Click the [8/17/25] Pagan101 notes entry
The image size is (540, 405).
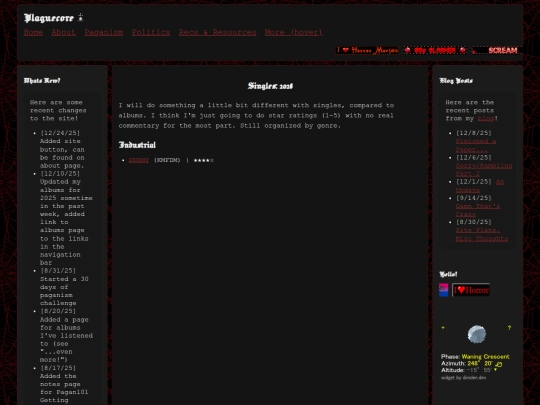click(64, 384)
